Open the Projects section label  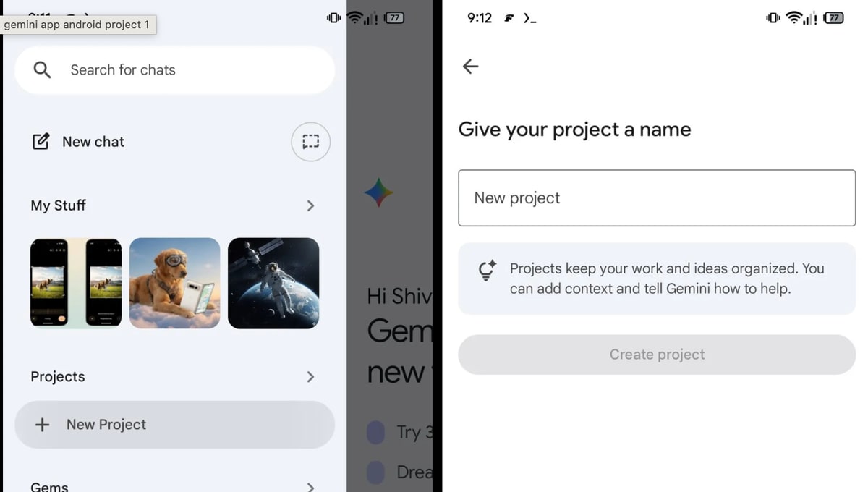58,377
